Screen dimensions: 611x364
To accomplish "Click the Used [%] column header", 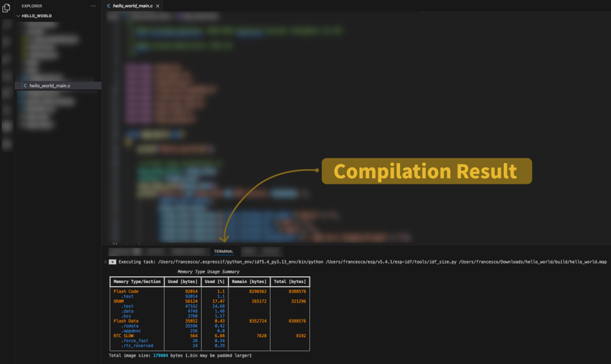I will [214, 281].
